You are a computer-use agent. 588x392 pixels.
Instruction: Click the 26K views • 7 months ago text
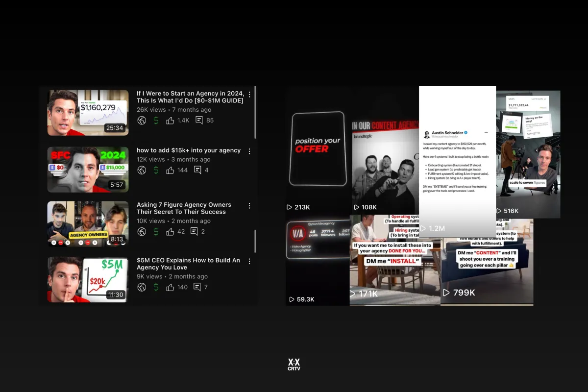[174, 110]
